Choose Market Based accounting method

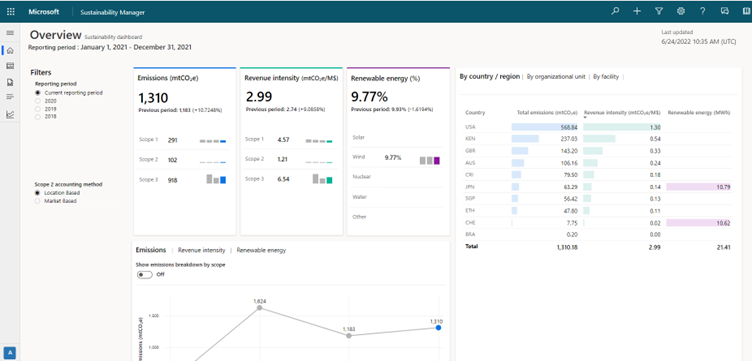[x=37, y=201]
